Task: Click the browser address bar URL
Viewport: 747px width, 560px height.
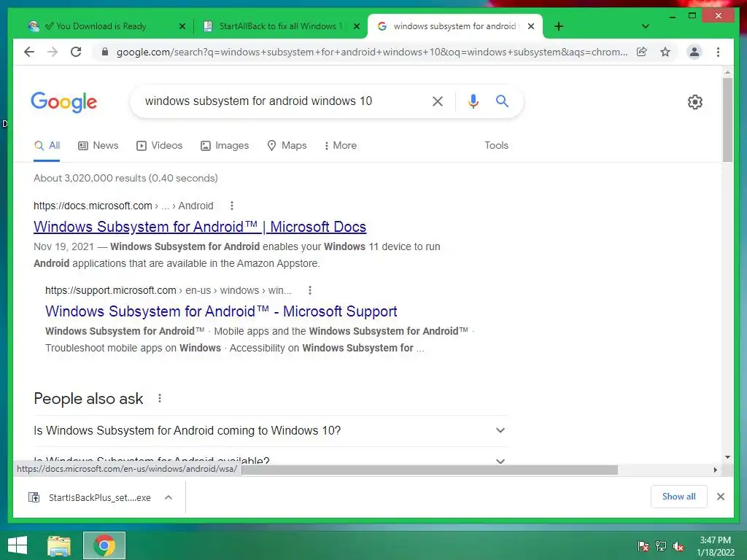Action: click(x=371, y=52)
